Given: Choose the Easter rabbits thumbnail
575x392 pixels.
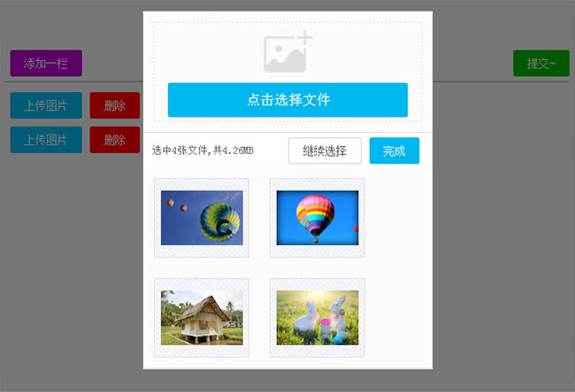Looking at the screenshot, I should click(x=317, y=318).
